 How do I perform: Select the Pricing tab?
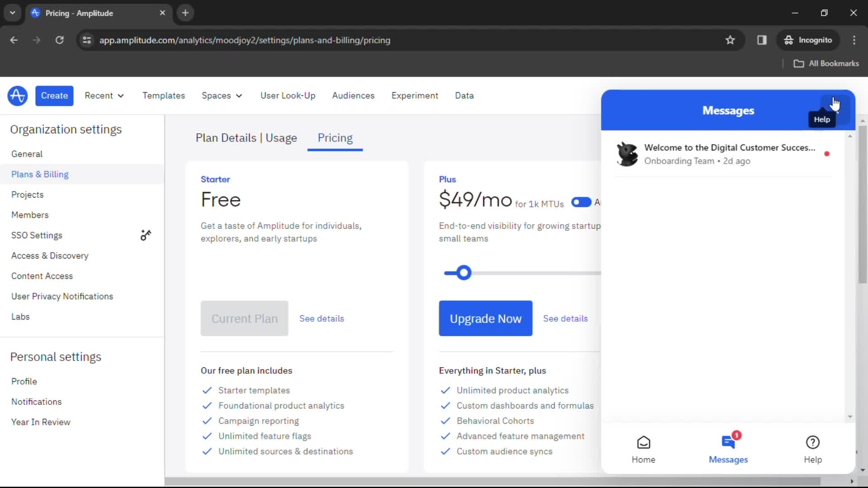[x=335, y=138]
